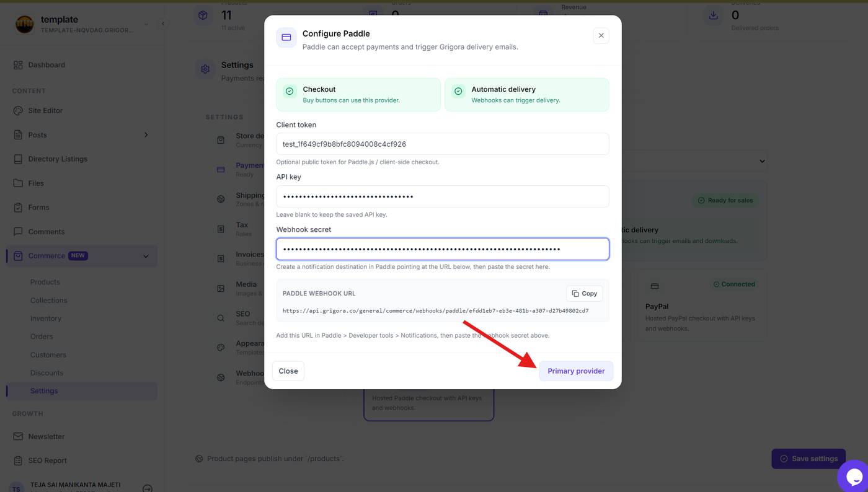
Task: Select the Paddle webhook URL text
Action: (x=435, y=311)
